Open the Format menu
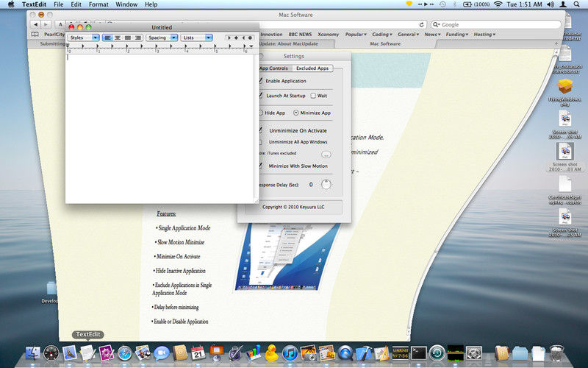This screenshot has width=588, height=368. click(98, 4)
